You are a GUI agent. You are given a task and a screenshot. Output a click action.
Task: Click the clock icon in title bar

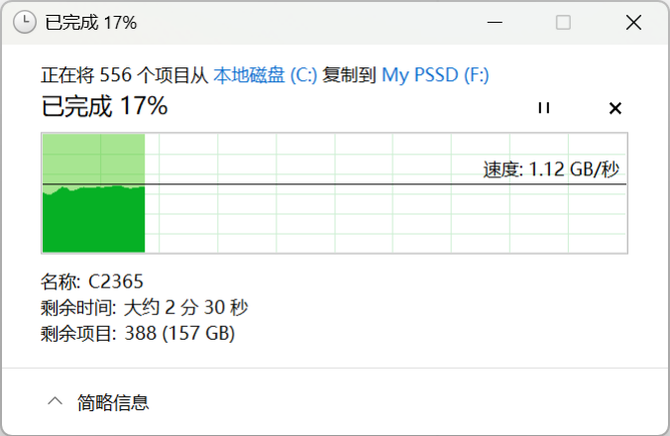pyautogui.click(x=25, y=22)
